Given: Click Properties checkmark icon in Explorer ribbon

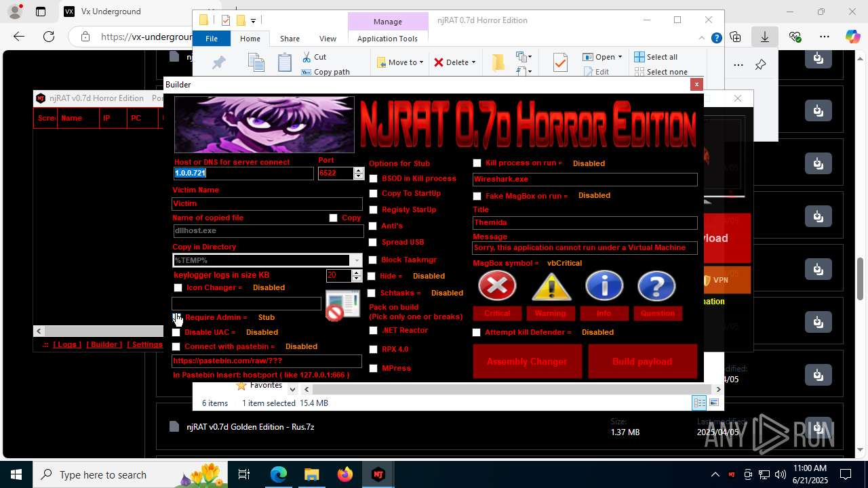Looking at the screenshot, I should click(x=560, y=63).
